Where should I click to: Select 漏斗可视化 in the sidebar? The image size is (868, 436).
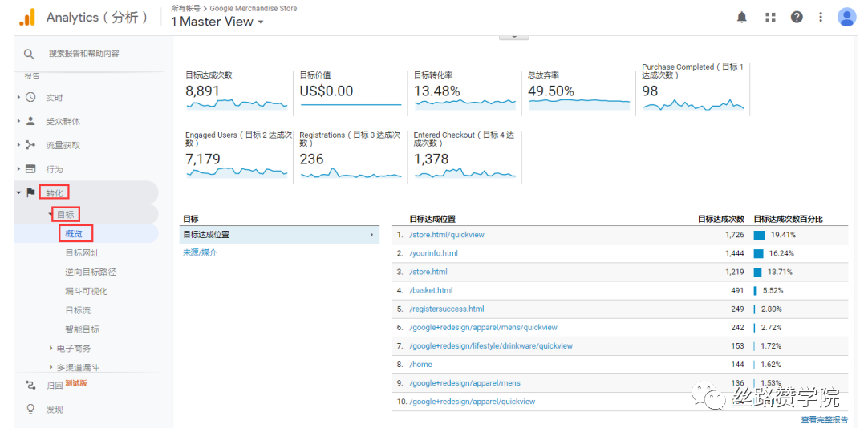pyautogui.click(x=86, y=291)
